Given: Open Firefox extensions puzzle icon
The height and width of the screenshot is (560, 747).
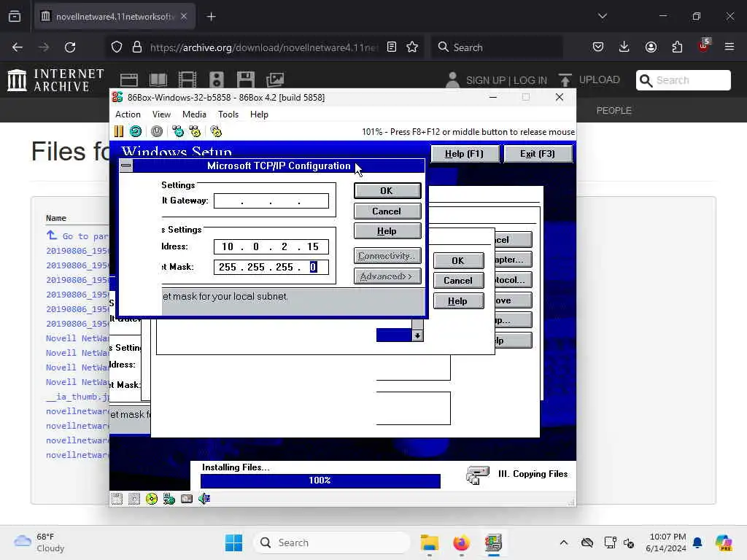Looking at the screenshot, I should click(677, 47).
